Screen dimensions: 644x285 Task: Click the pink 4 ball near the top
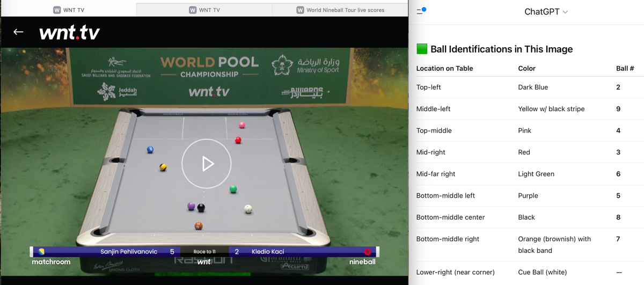[x=242, y=125]
